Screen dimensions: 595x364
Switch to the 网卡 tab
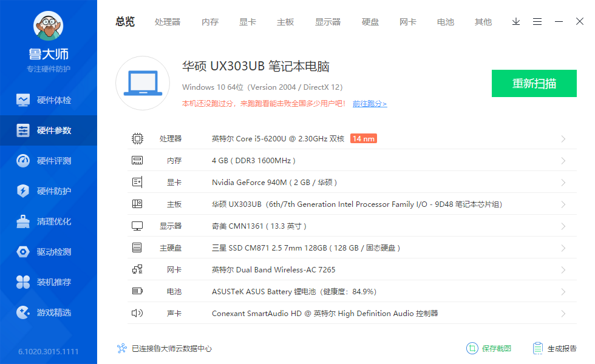pos(408,22)
